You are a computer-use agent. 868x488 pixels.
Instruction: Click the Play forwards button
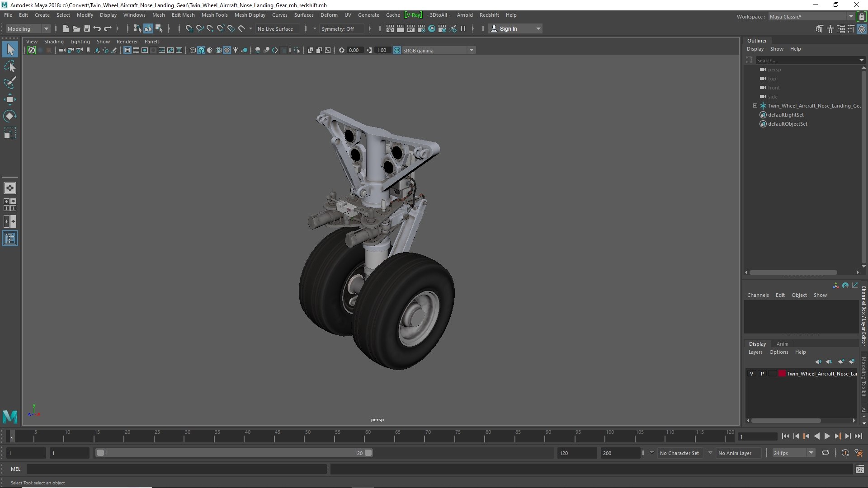(827, 436)
